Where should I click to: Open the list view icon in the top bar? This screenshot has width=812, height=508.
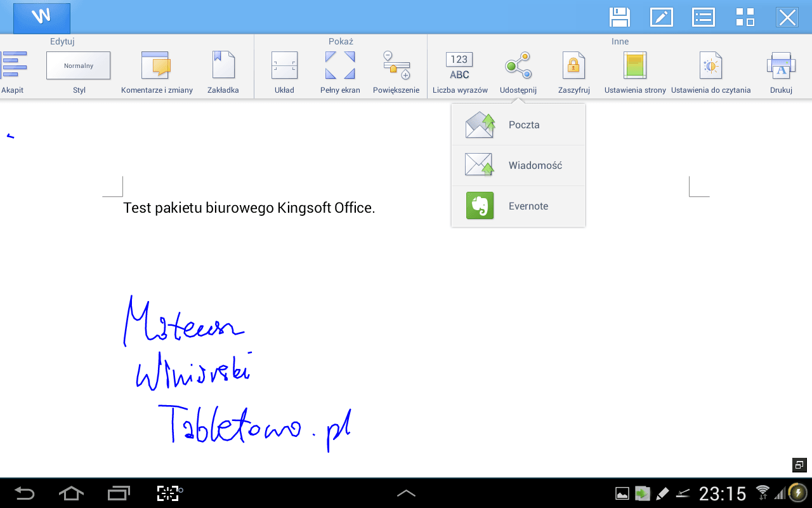tap(703, 17)
